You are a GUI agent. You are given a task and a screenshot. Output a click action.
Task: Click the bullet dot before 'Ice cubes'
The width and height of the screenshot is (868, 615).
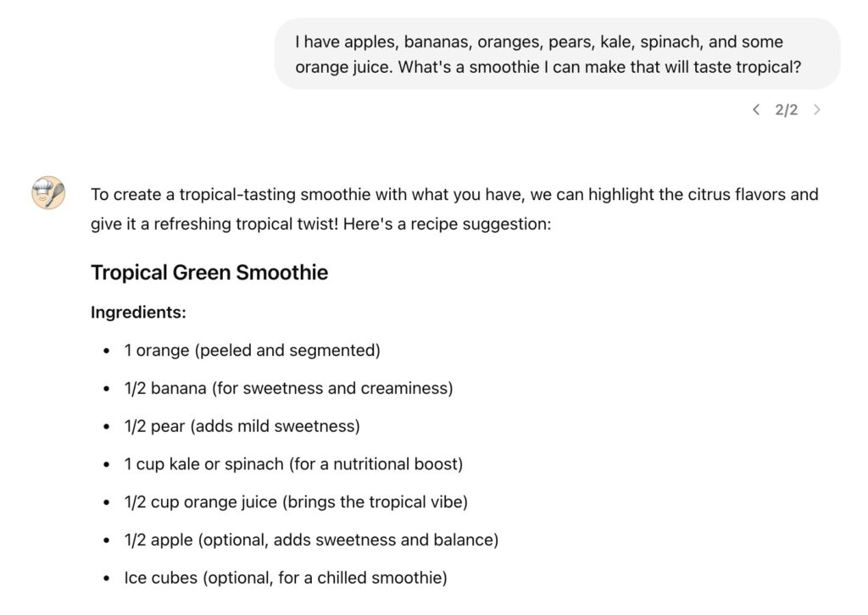point(106,579)
